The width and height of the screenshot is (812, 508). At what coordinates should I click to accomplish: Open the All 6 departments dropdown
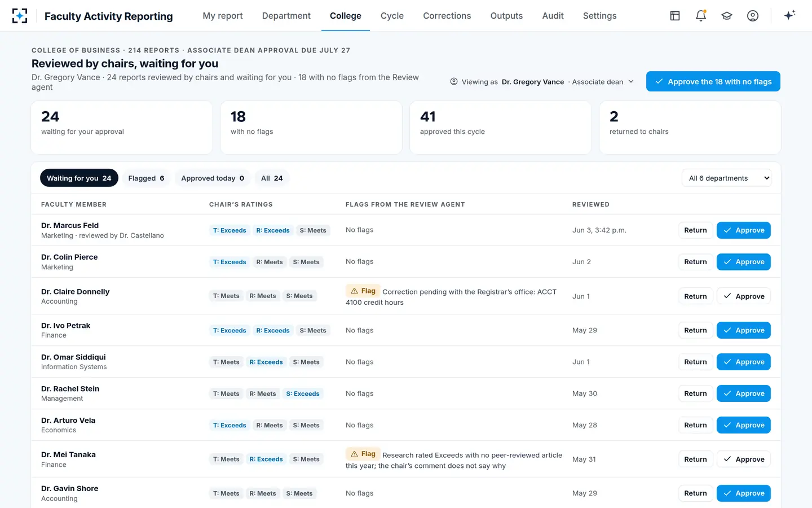727,178
